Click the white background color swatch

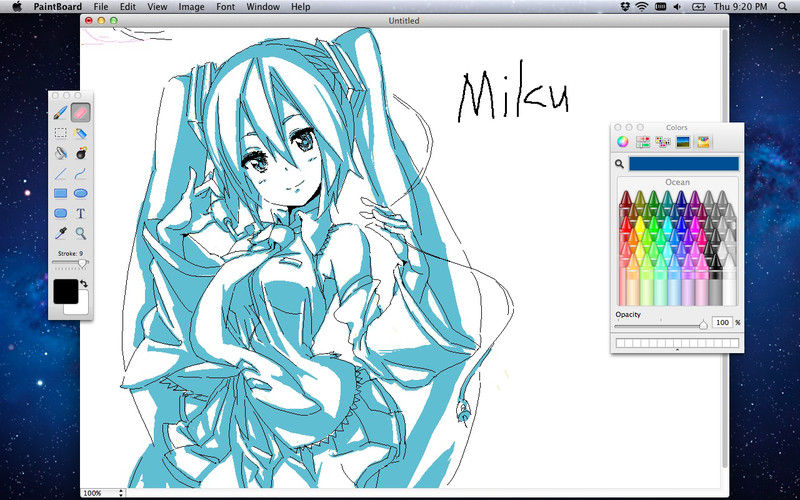tap(82, 308)
